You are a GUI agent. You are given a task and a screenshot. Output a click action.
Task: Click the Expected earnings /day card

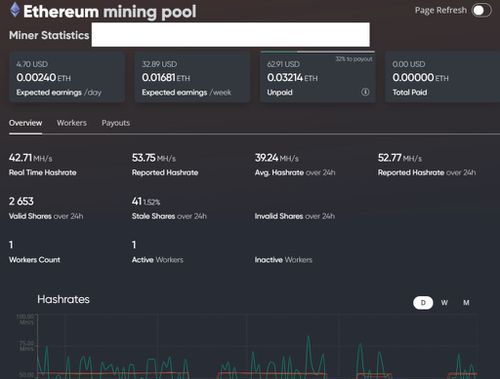pos(67,77)
